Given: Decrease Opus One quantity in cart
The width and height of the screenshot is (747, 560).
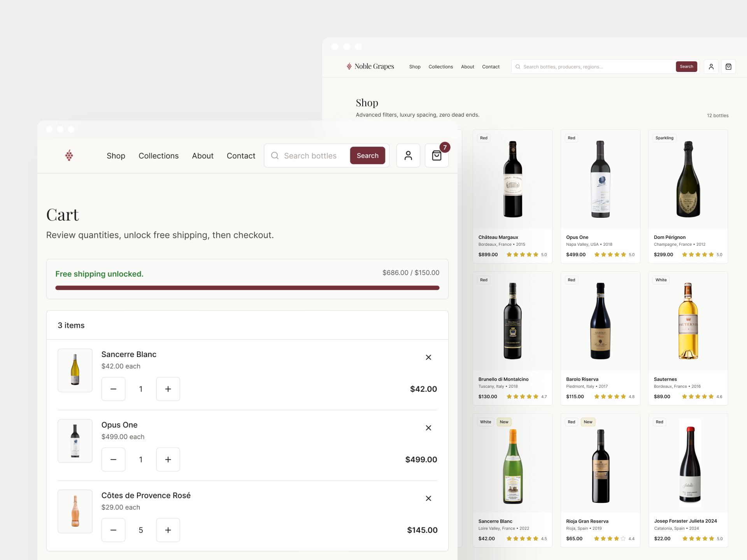Looking at the screenshot, I should tap(113, 459).
